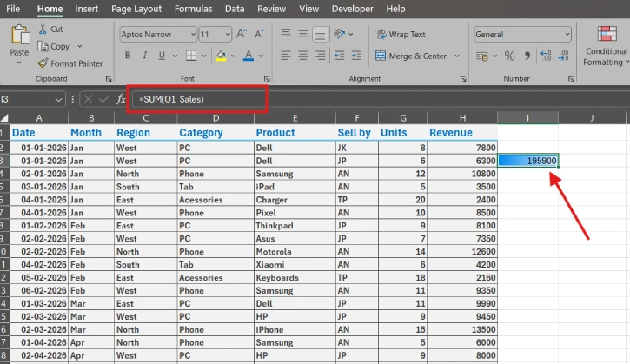Click the Motorola product cell
Viewport: 630px width, 364px height.
click(x=295, y=252)
